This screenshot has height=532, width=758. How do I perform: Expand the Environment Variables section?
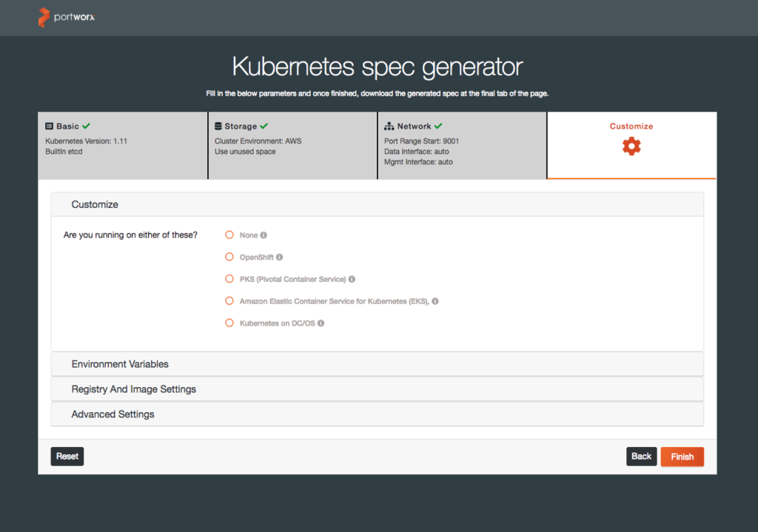120,364
